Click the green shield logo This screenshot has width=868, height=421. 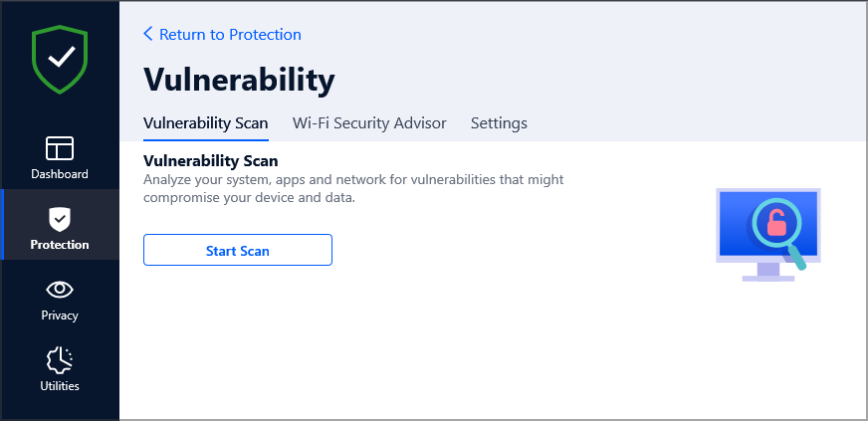tap(60, 60)
